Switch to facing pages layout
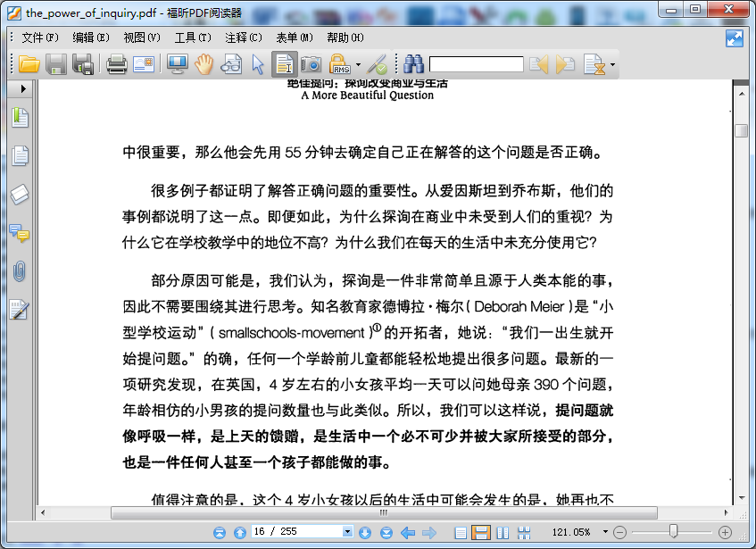 point(503,532)
